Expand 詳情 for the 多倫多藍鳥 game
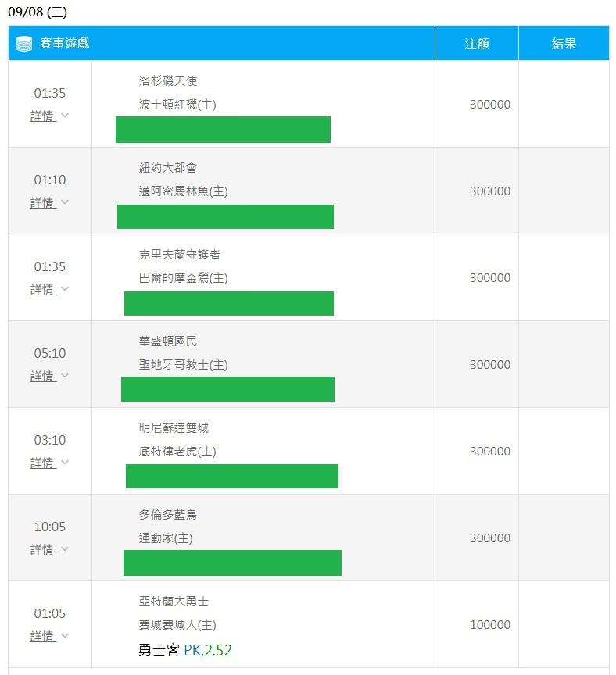 [x=49, y=549]
